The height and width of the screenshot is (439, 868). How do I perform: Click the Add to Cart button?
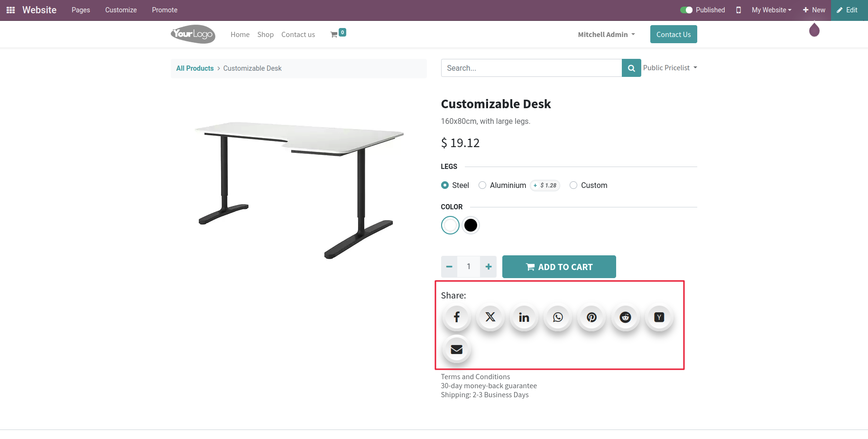tap(559, 267)
